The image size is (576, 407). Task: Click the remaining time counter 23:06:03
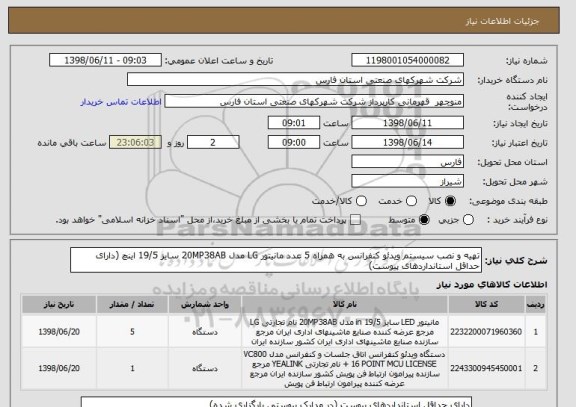(135, 142)
